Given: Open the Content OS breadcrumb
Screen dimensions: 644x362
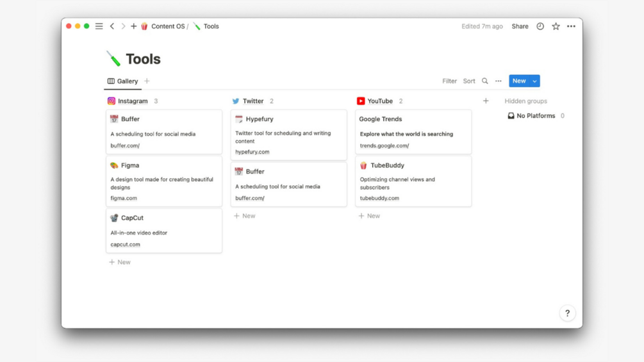Looking at the screenshot, I should click(x=168, y=26).
